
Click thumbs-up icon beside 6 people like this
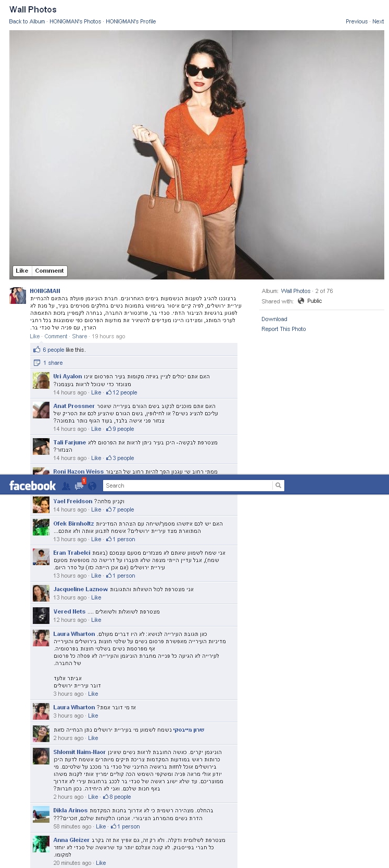tap(37, 350)
